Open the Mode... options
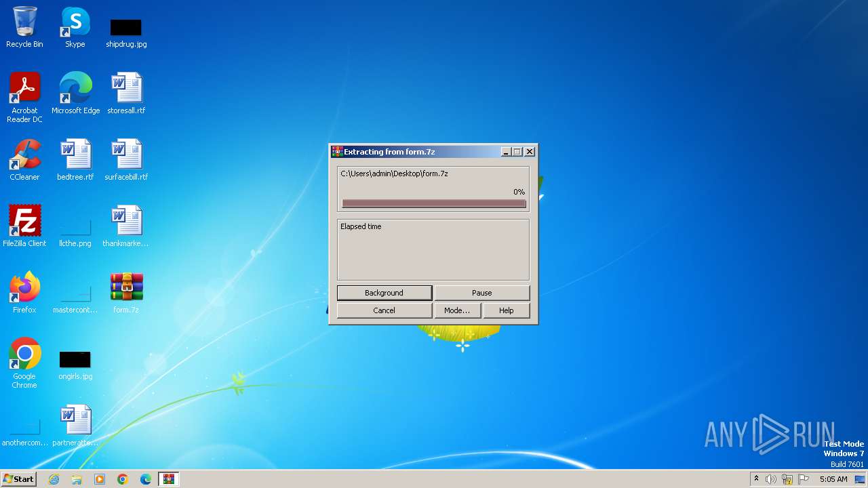Screen dimensions: 868x488 pos(456,310)
